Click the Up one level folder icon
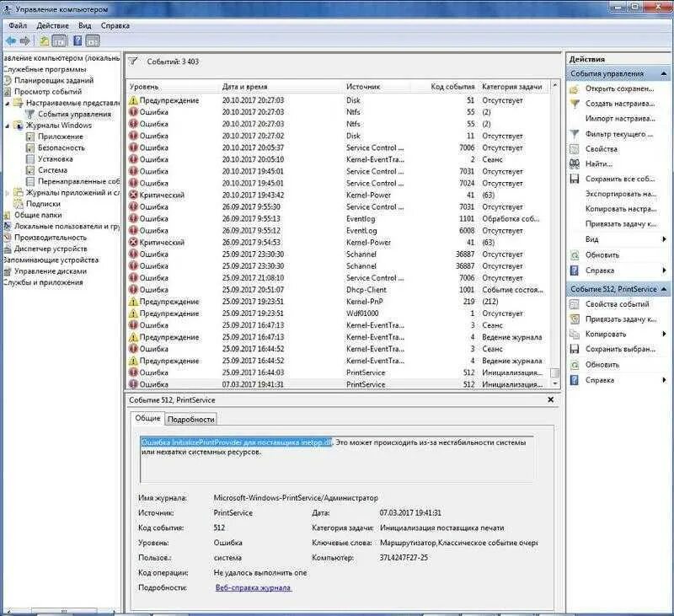 [x=44, y=40]
